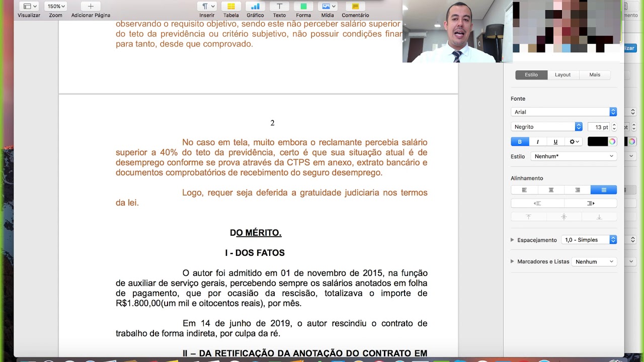Add a text box with Texto icon
Image resolution: width=644 pixels, height=362 pixels.
(x=279, y=7)
